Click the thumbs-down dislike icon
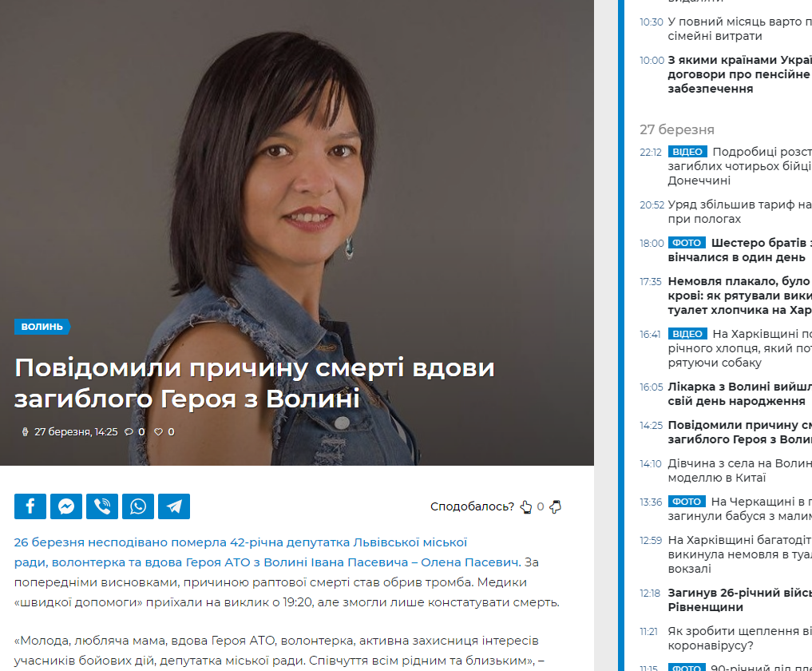Screen dimensions: 812x671 555,506
